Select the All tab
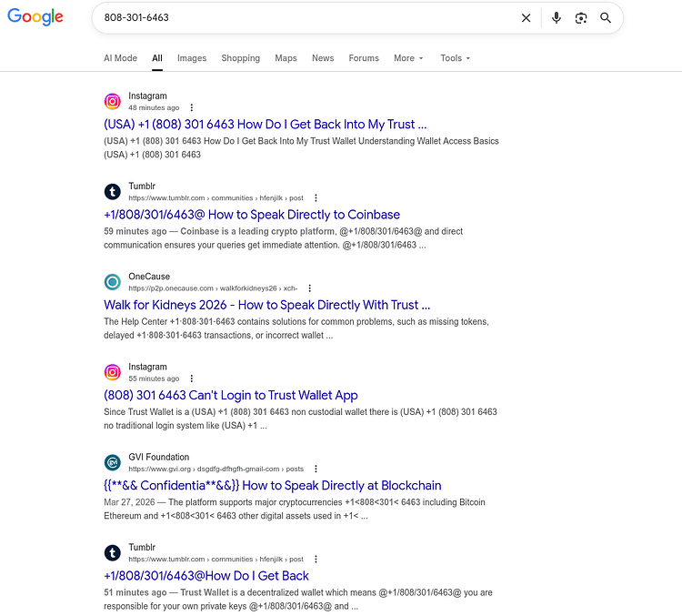The width and height of the screenshot is (682, 616). tap(157, 58)
